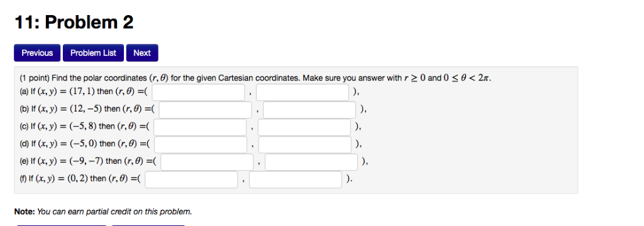The width and height of the screenshot is (644, 226).
Task: Click the problem instructions text
Action: tap(255, 78)
